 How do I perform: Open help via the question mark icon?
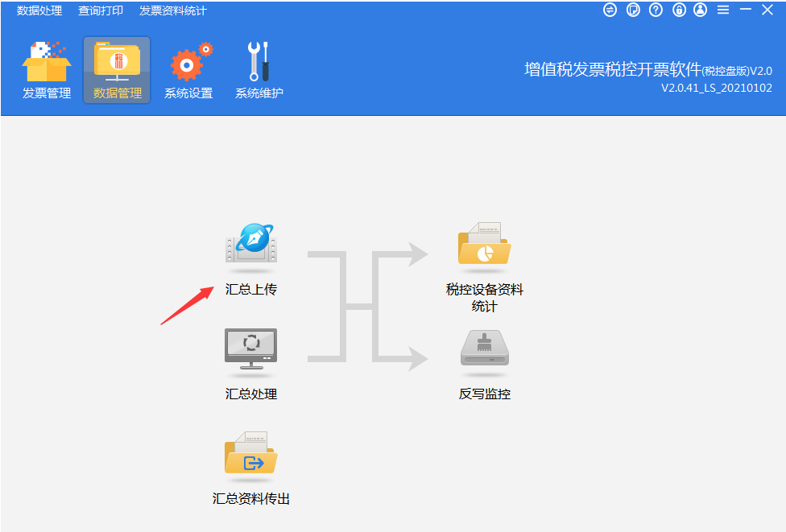655,10
